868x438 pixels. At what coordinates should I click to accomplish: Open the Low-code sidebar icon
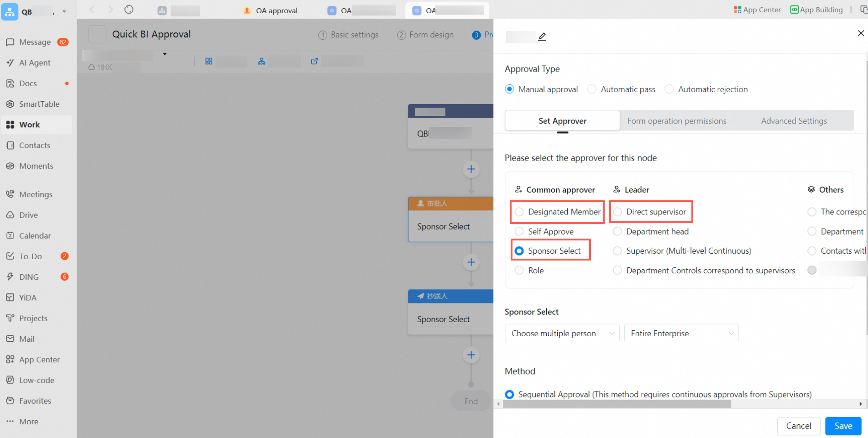[10, 380]
